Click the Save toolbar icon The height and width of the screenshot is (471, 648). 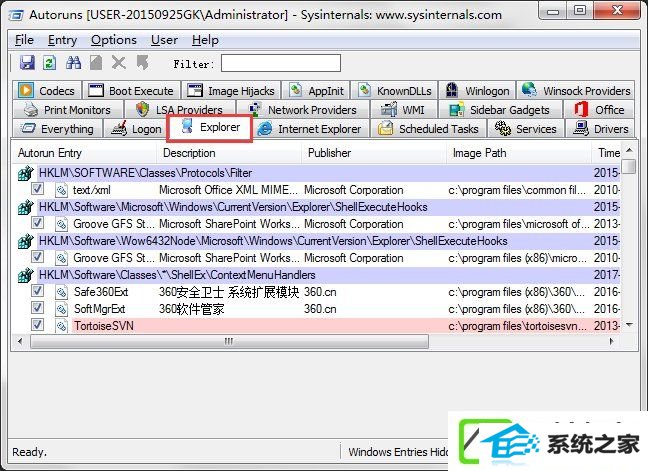point(27,63)
